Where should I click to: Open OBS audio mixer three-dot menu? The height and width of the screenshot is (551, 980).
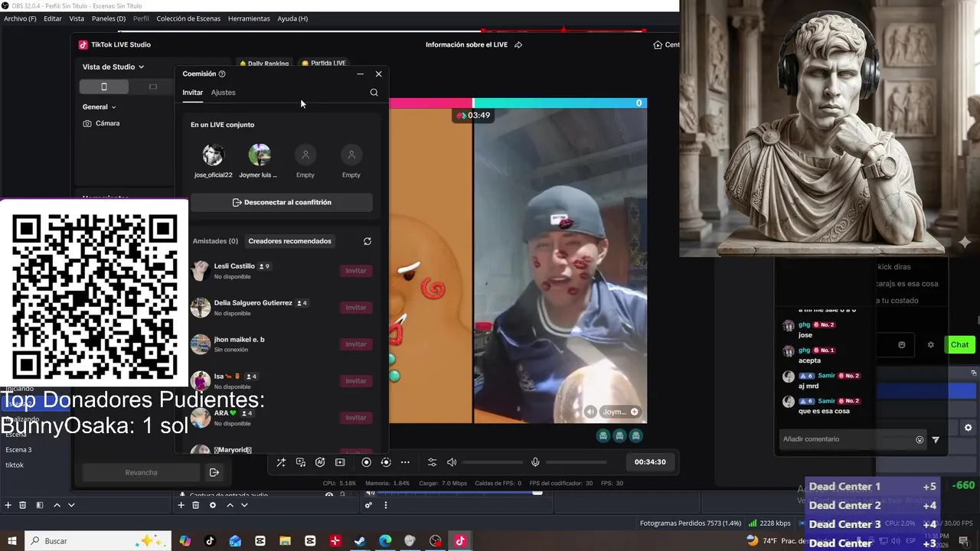[385, 505]
